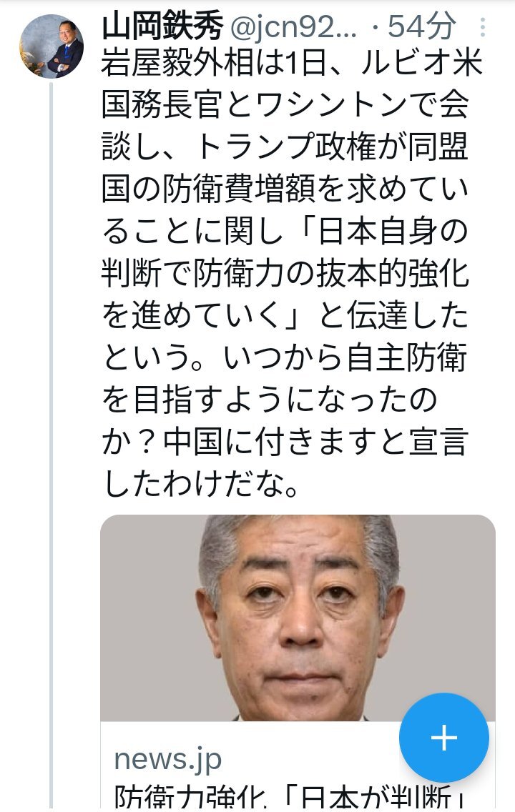Viewport: 515px width, 812px height.
Task: Click the display name 山岡鉄秀
Action: tap(162, 26)
